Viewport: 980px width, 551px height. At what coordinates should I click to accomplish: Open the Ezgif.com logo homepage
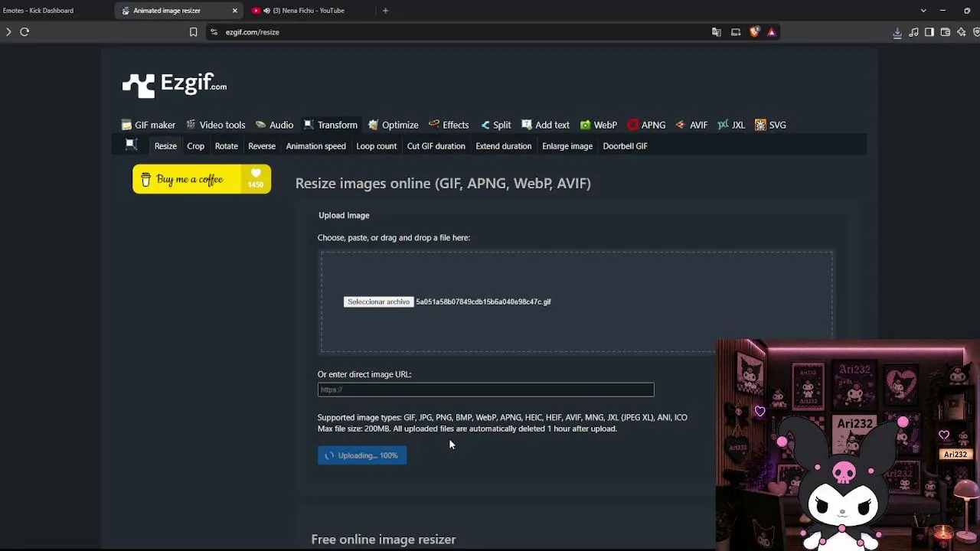pos(175,85)
